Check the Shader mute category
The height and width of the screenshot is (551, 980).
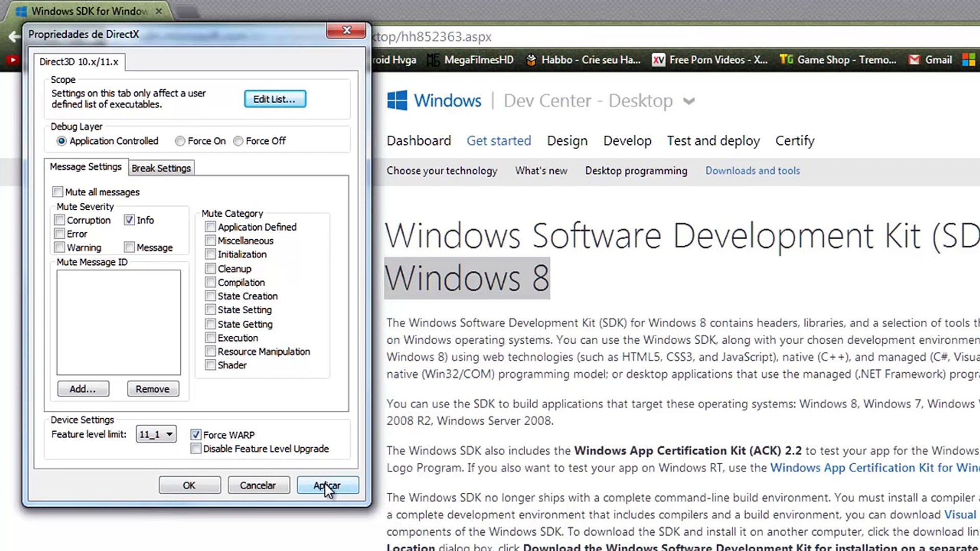[210, 365]
